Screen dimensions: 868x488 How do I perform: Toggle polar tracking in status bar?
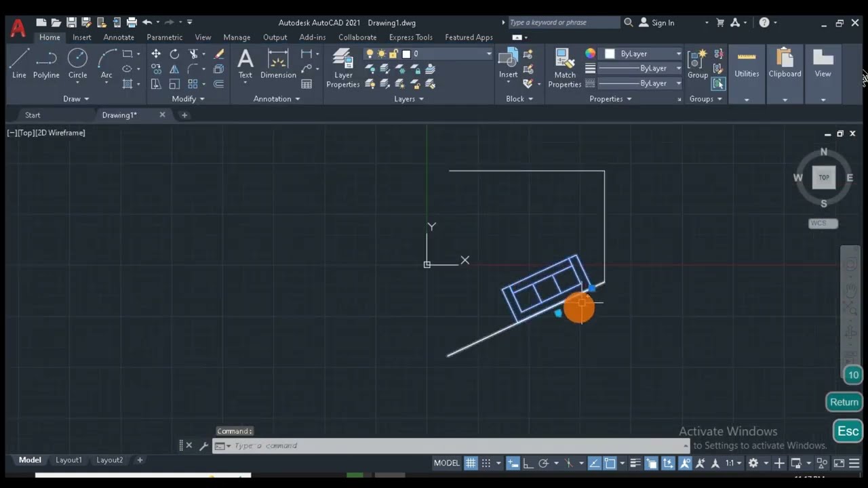tap(543, 464)
